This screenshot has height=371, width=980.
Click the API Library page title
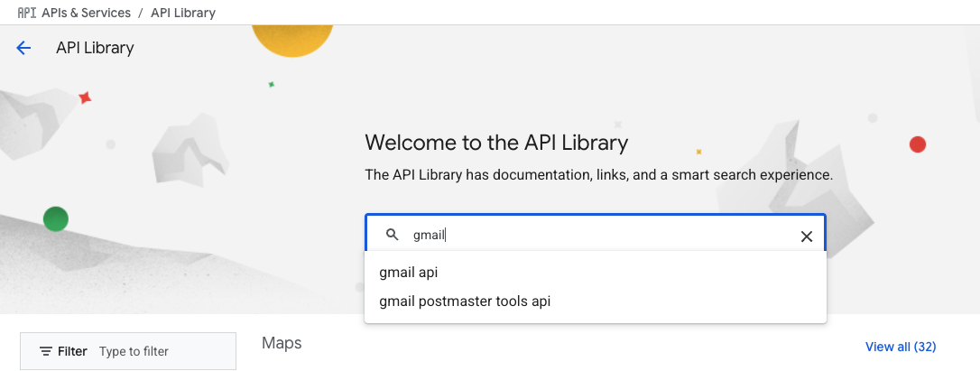pyautogui.click(x=95, y=49)
